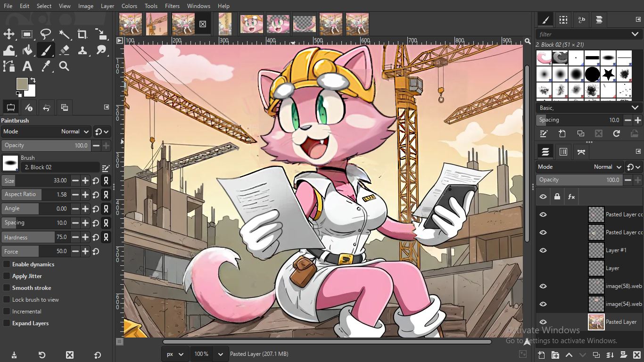
Task: Open tool options tab configuration menu
Action: coord(107,107)
